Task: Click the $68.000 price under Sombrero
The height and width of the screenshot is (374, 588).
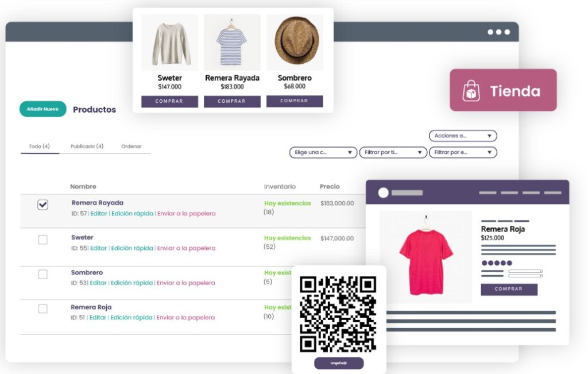Action: 295,86
